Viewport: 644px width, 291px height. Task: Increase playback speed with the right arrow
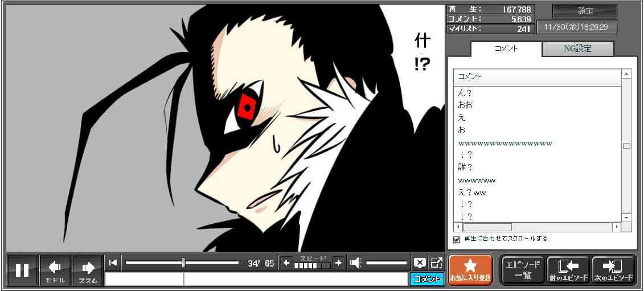[x=338, y=263]
